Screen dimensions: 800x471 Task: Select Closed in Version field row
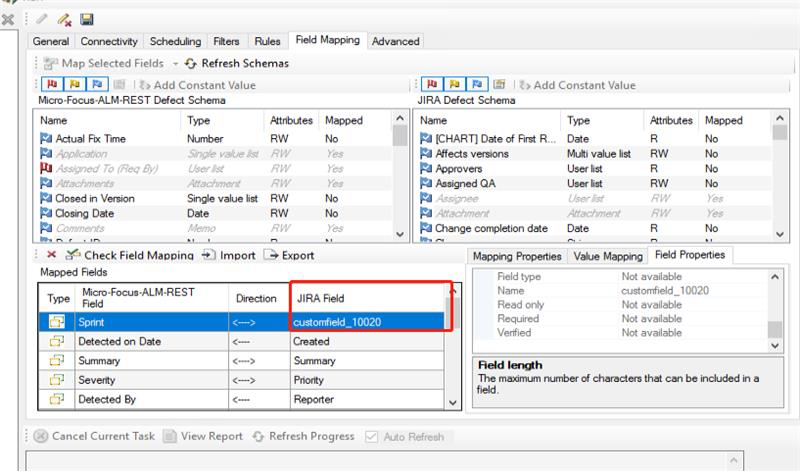214,199
